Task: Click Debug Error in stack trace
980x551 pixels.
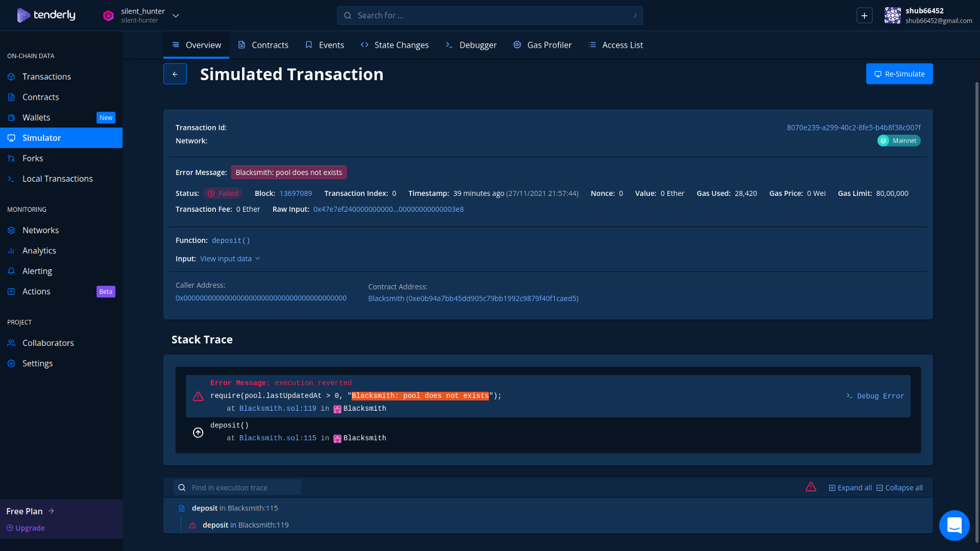Action: point(875,396)
